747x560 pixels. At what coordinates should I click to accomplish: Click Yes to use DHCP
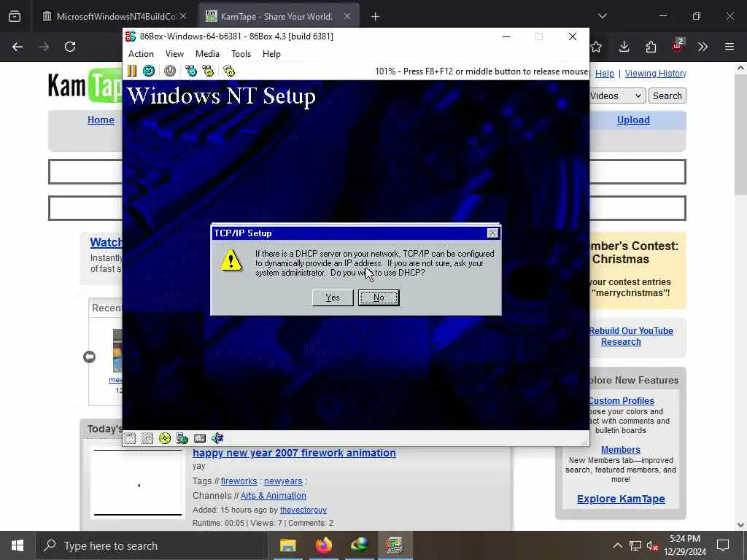(333, 297)
